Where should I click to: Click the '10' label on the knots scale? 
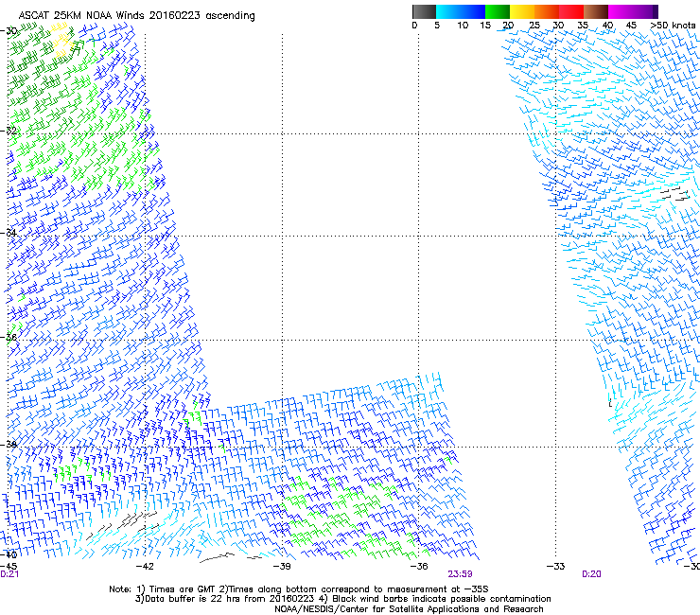pyautogui.click(x=463, y=26)
